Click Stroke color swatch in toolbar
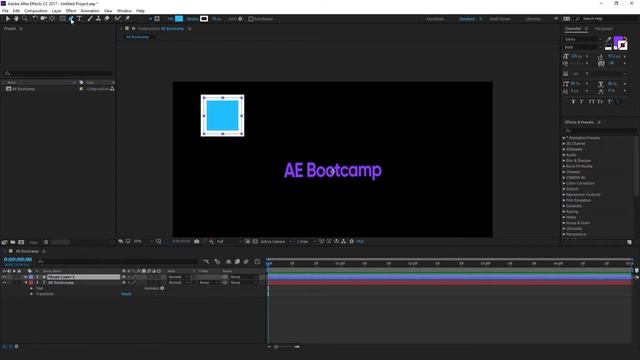 point(204,19)
